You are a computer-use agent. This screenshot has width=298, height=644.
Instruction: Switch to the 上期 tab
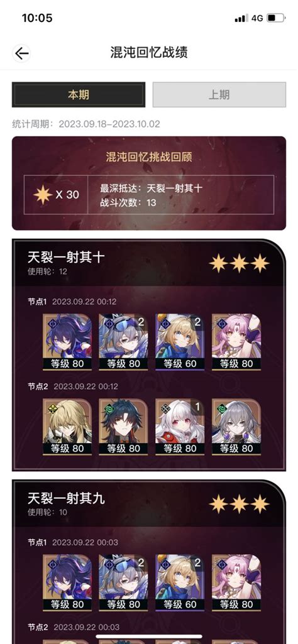219,95
